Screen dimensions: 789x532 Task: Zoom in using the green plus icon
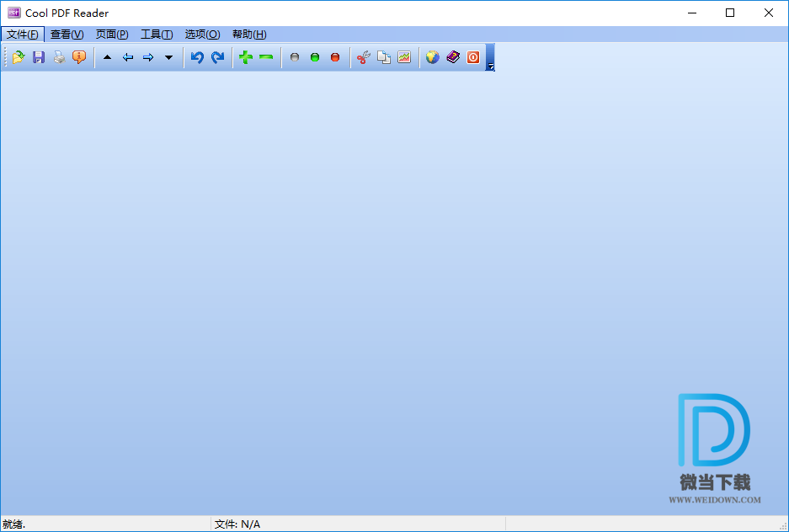[246, 57]
